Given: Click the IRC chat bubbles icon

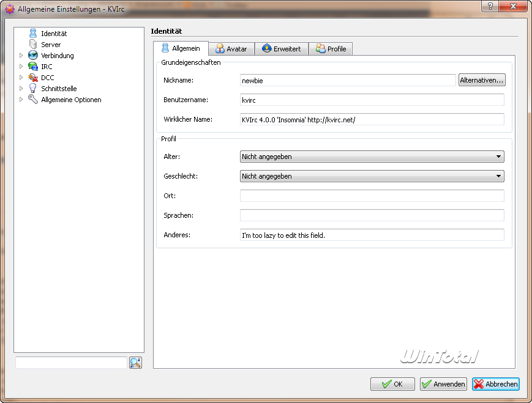Looking at the screenshot, I should (33, 67).
